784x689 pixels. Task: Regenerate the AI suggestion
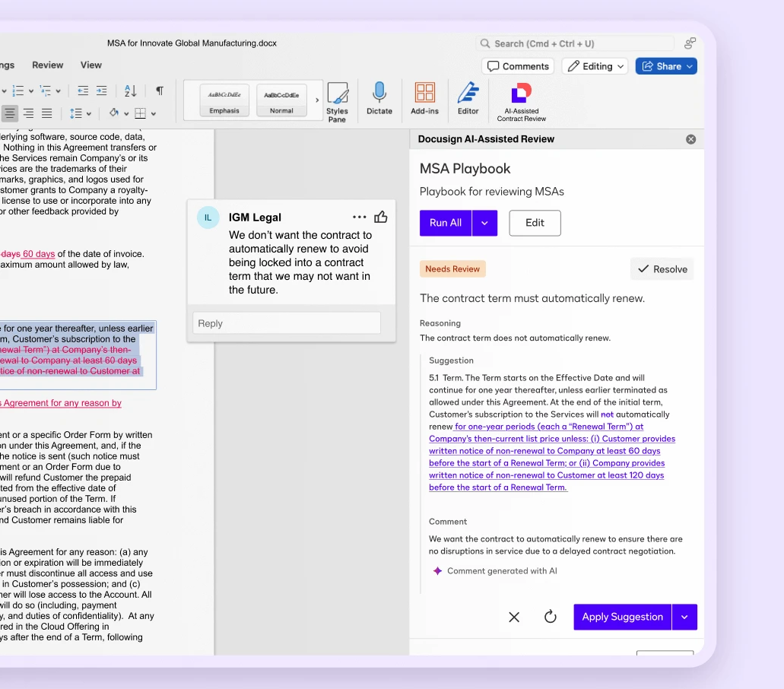tap(550, 617)
